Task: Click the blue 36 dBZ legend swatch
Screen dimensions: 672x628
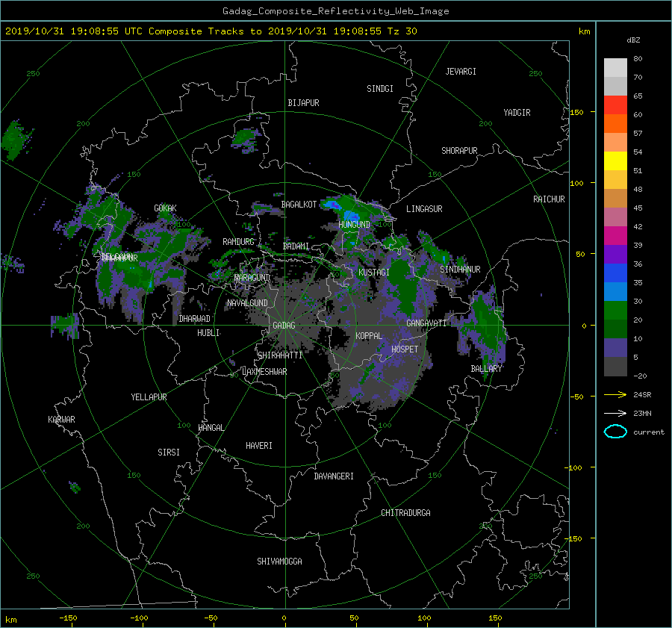Action: 615,273
